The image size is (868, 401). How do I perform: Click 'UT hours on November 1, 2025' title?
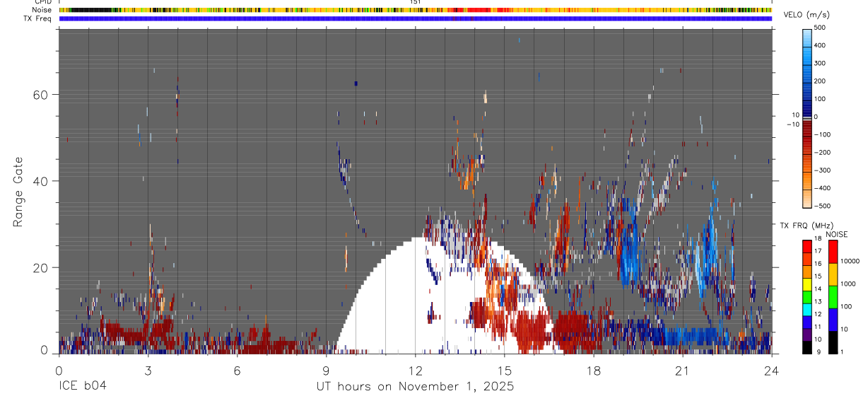(x=415, y=387)
